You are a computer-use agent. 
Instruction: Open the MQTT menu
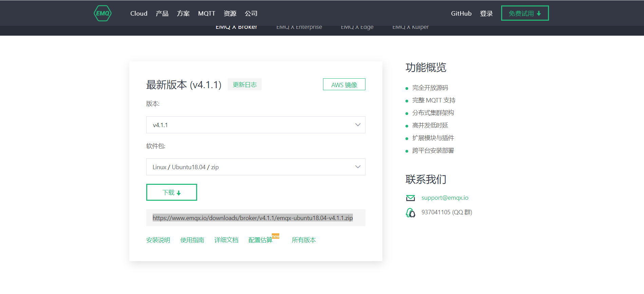pos(207,14)
